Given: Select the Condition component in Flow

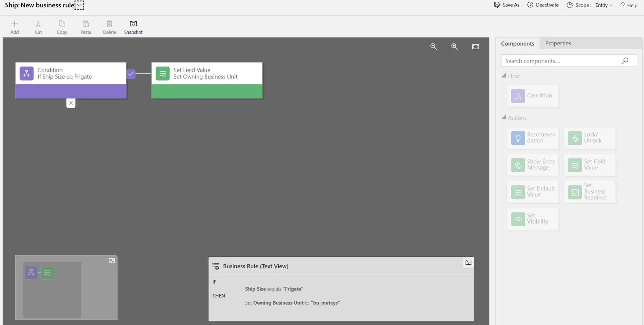Looking at the screenshot, I should coord(533,96).
